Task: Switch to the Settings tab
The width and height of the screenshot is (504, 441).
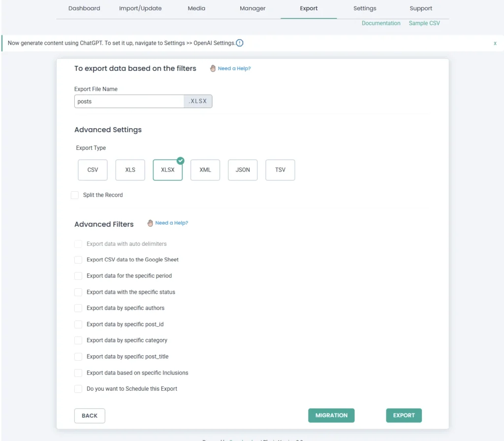Action: [x=365, y=8]
